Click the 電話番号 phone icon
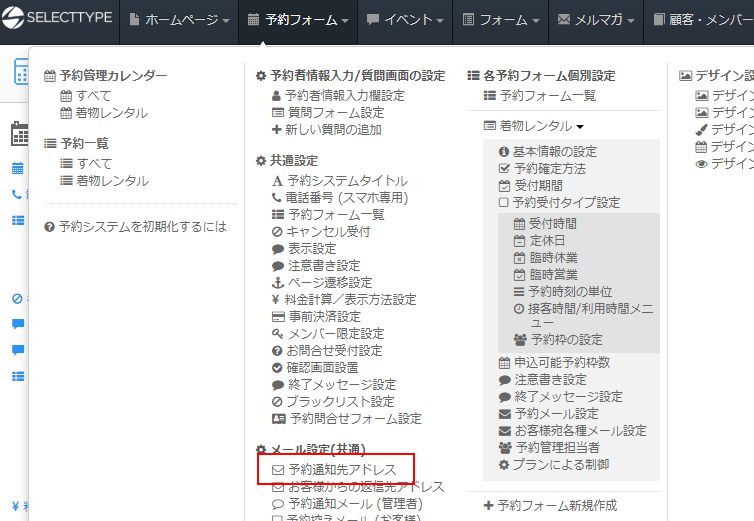 click(x=277, y=198)
